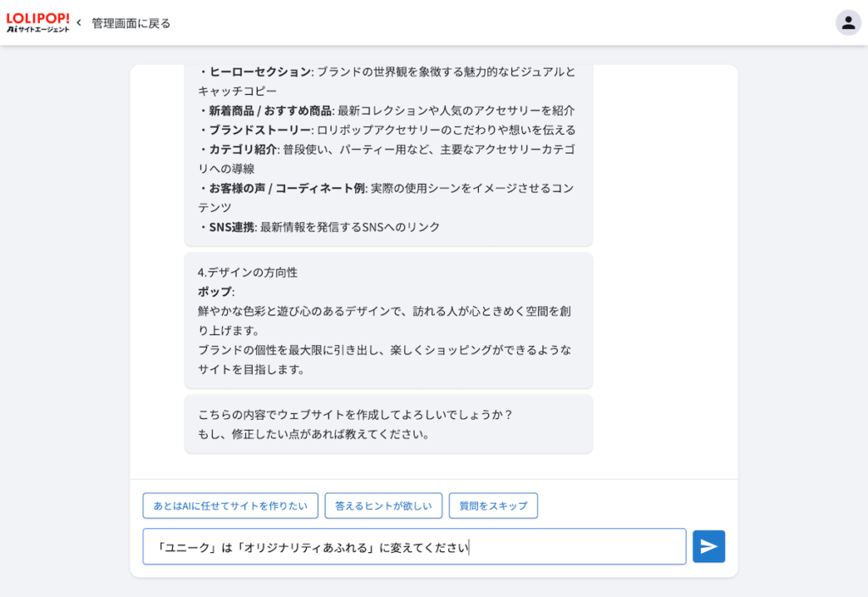Select the 質問をスキップ option
The height and width of the screenshot is (597, 868).
click(492, 505)
